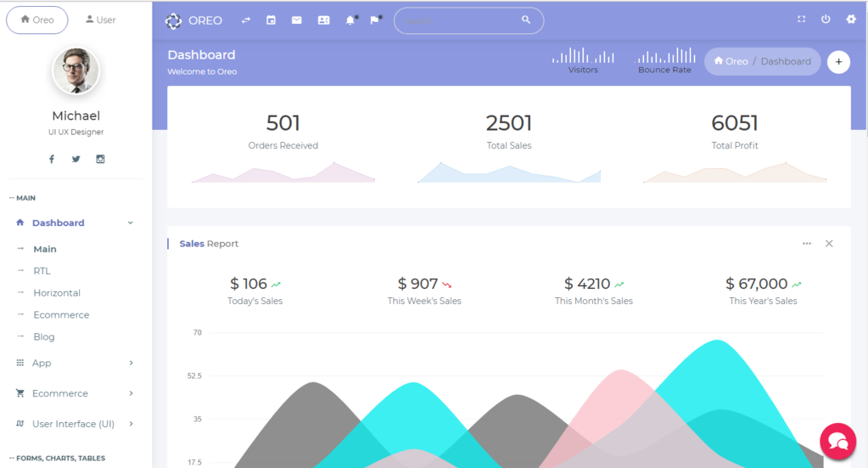Click the UI UX Designer subtitle
This screenshot has width=868, height=468.
coord(76,132)
